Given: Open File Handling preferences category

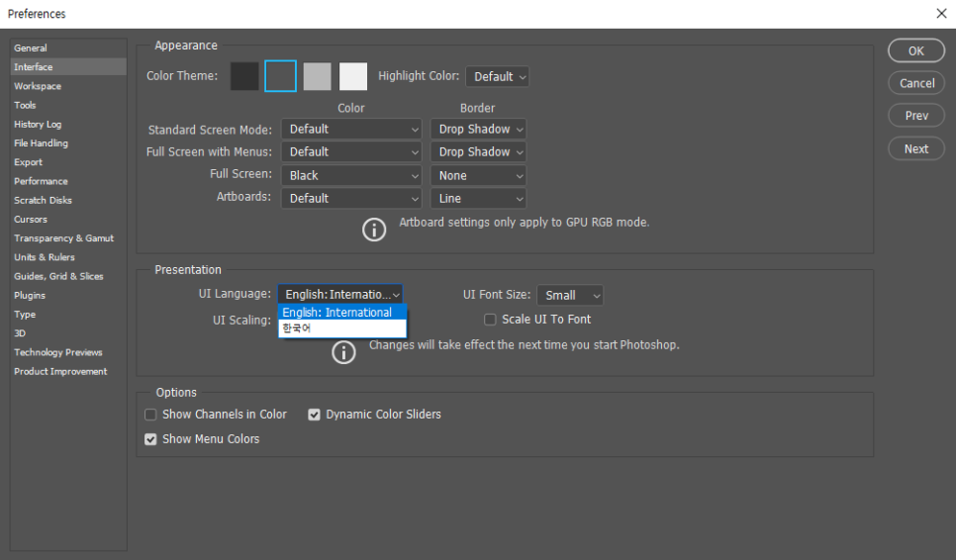Looking at the screenshot, I should pos(68,143).
